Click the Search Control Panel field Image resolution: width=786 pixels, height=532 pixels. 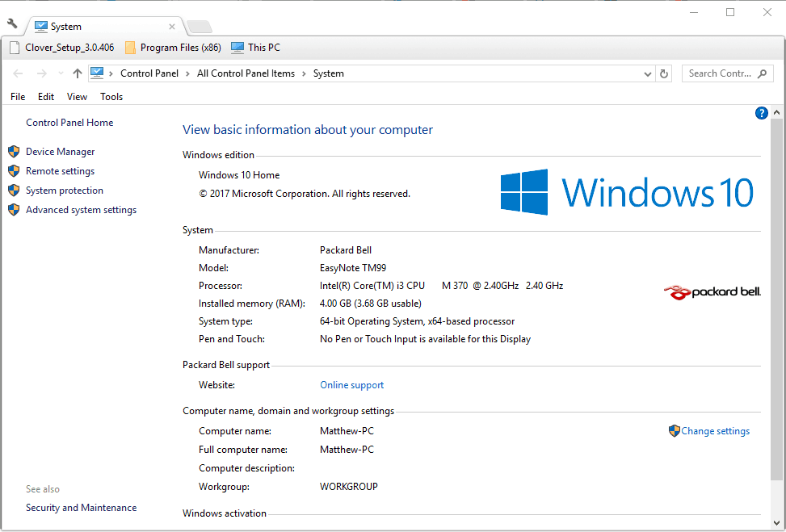[x=719, y=73]
